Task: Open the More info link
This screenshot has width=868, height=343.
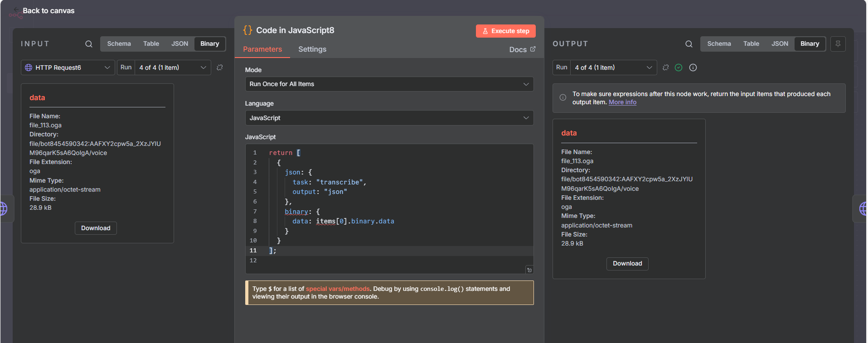Action: coord(622,102)
